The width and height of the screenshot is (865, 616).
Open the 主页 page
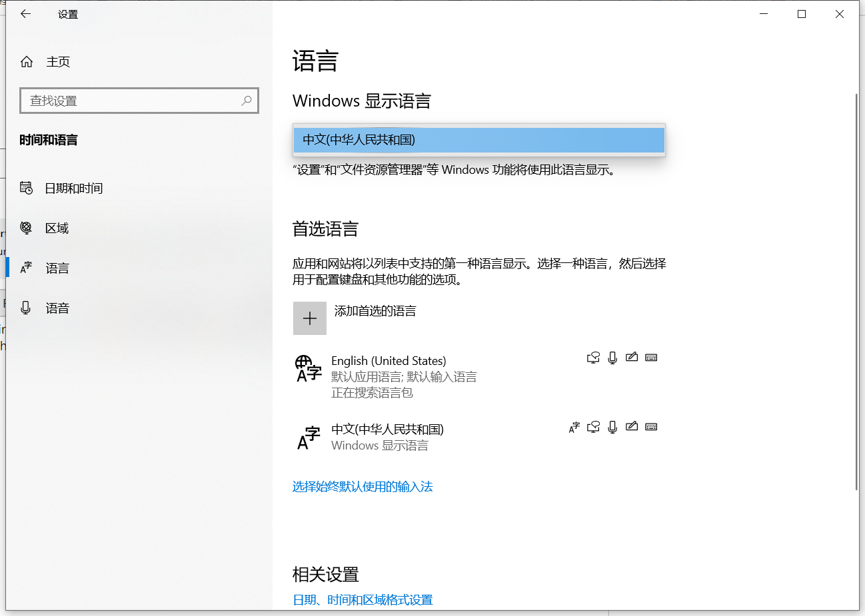(x=58, y=62)
